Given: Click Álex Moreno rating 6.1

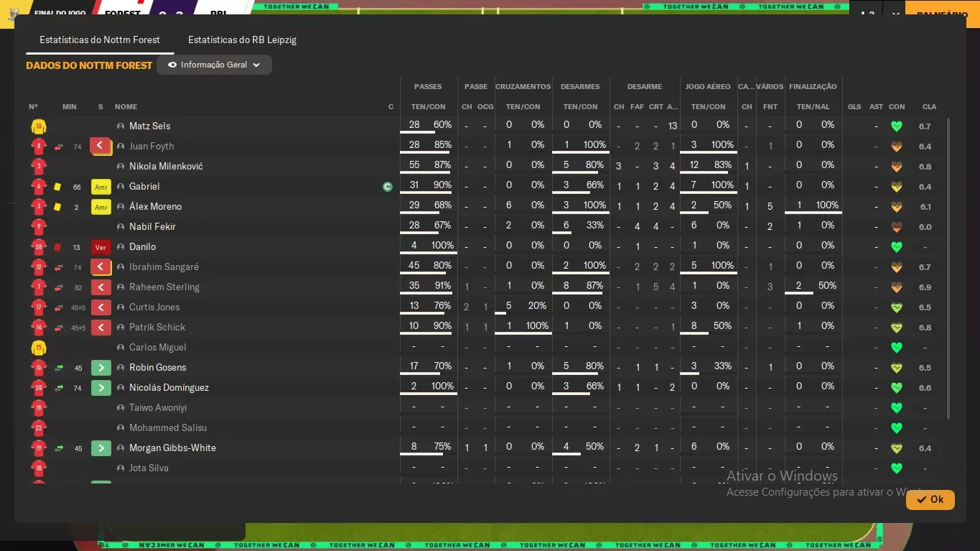Looking at the screenshot, I should click(925, 207).
